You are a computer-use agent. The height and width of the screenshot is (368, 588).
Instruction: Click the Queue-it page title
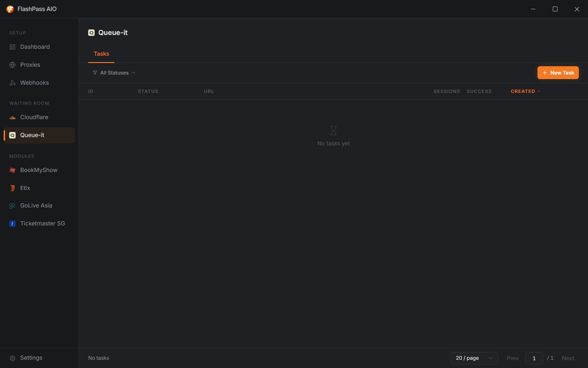(113, 33)
